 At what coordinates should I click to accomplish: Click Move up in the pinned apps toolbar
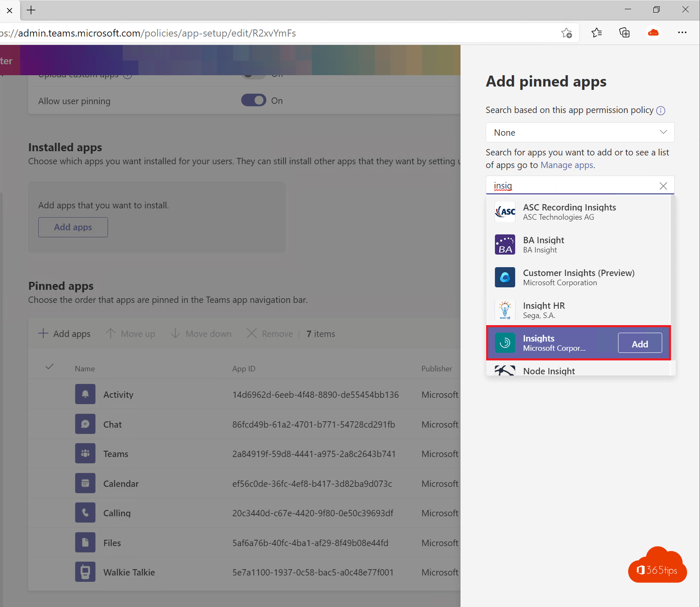pos(131,334)
